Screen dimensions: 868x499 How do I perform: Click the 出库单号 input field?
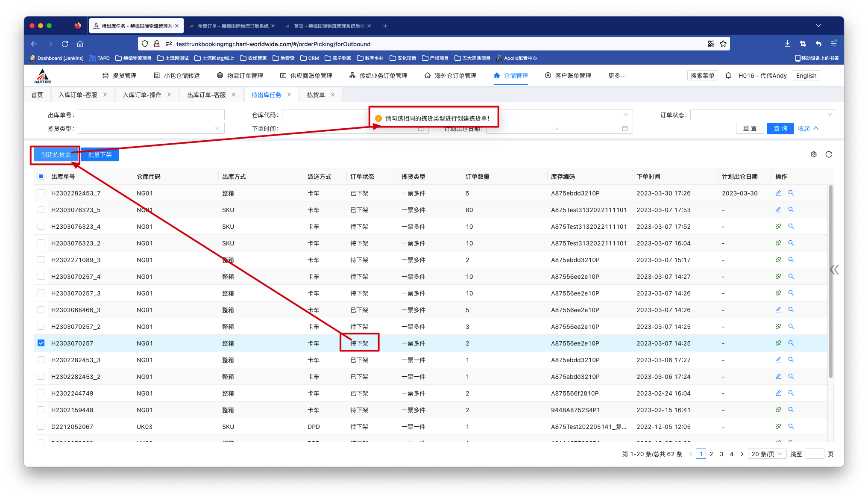151,115
